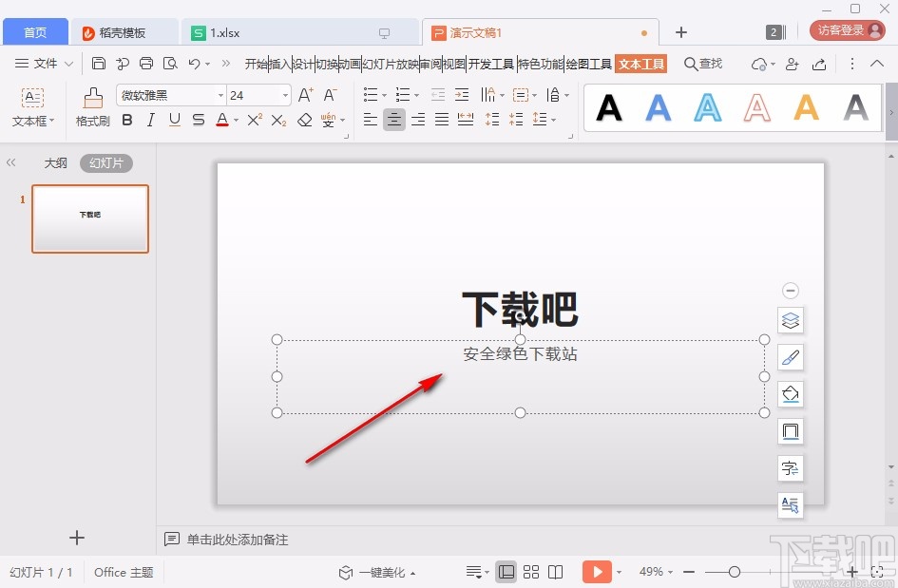Click the fill color icon on right sidebar
Viewport: 898px width, 588px height.
pos(791,394)
